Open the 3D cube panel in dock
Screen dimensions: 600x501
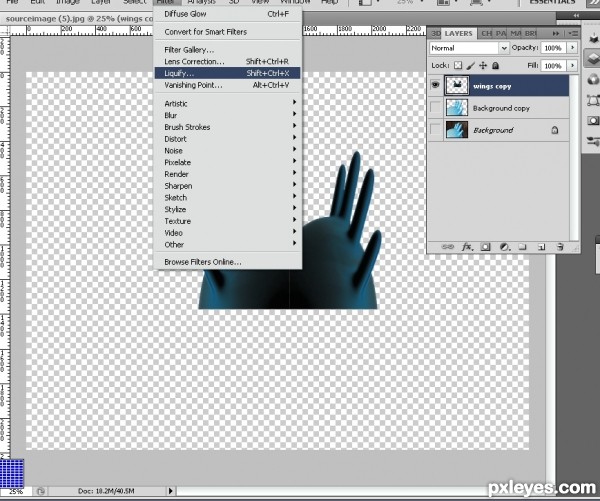pyautogui.click(x=593, y=38)
